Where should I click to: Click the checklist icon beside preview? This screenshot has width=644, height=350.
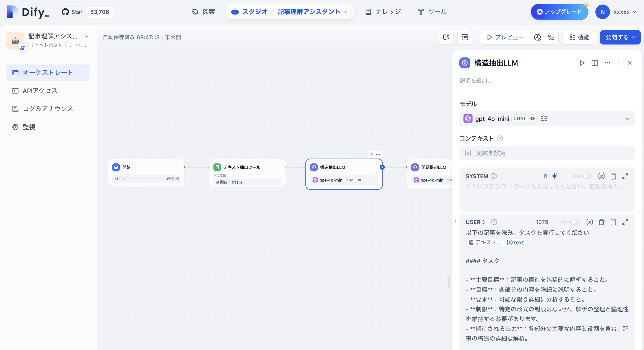pos(551,37)
